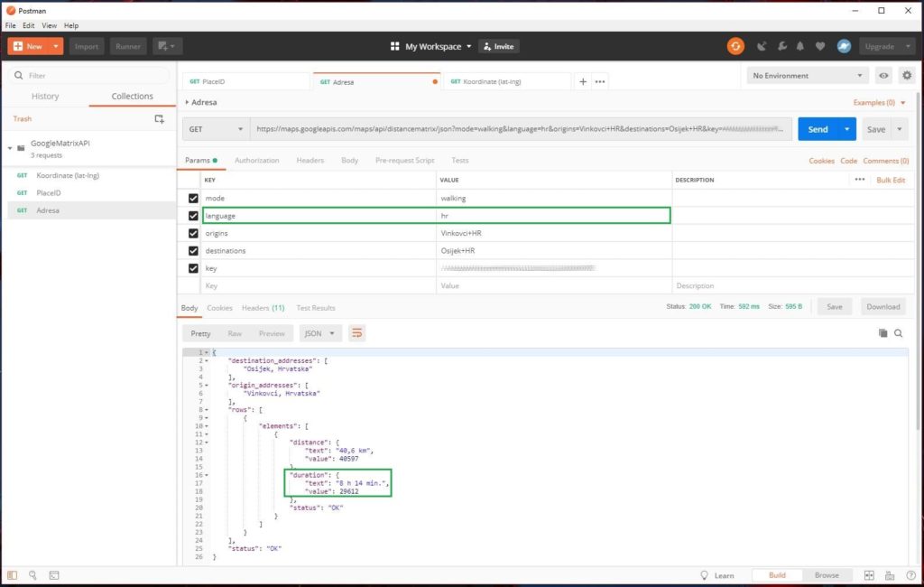Viewport: 924px width, 587px height.
Task: Click the Bulk Edit link
Action: [x=890, y=181]
